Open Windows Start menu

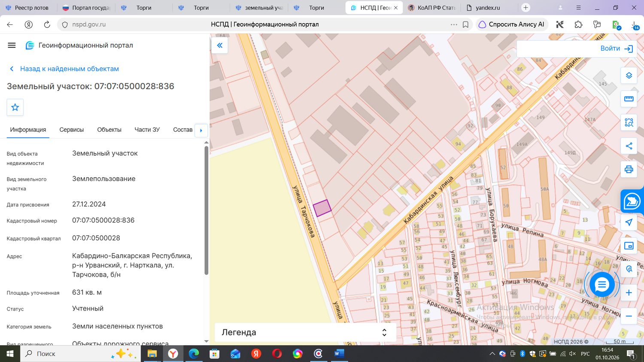click(10, 353)
